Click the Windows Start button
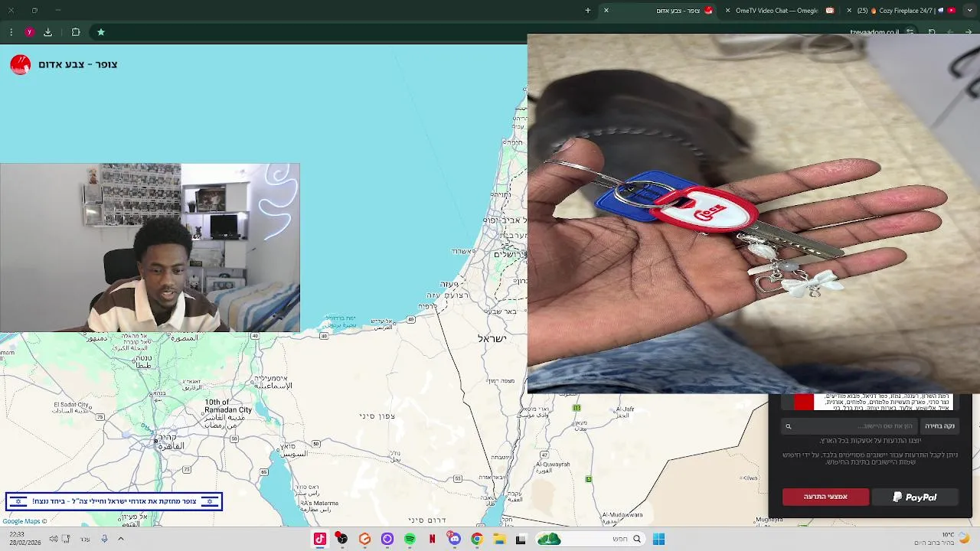980x551 pixels. click(x=658, y=539)
